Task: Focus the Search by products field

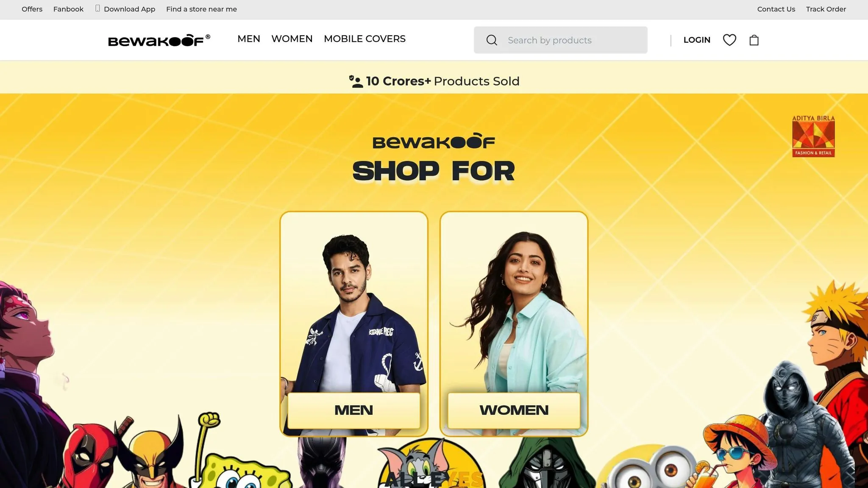Action: pos(560,40)
